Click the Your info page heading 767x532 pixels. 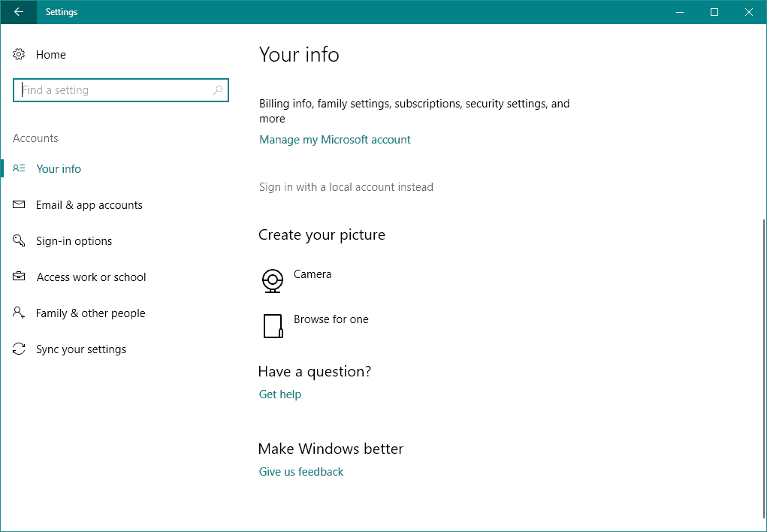pos(299,54)
